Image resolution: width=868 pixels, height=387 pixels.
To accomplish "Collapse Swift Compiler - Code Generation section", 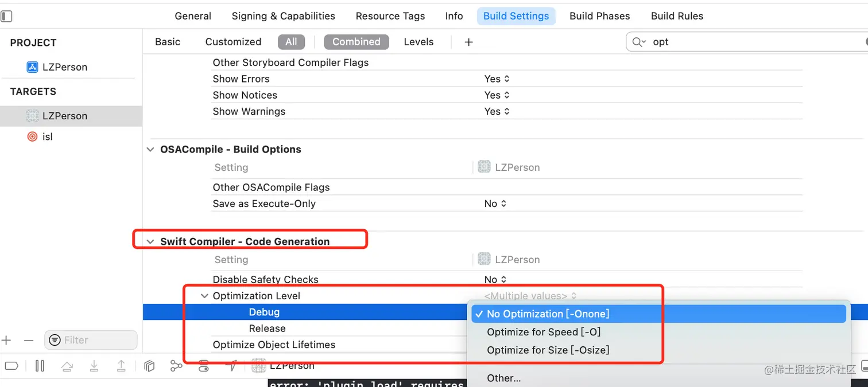I will point(150,241).
